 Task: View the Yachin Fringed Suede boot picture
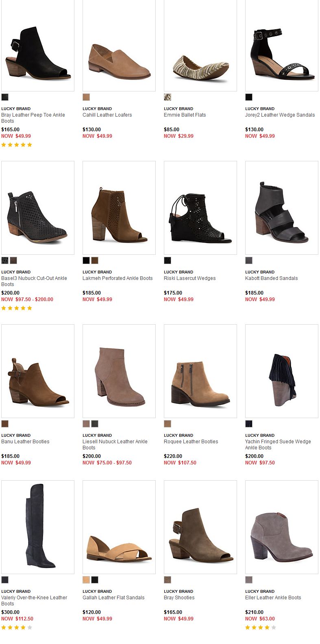[282, 371]
